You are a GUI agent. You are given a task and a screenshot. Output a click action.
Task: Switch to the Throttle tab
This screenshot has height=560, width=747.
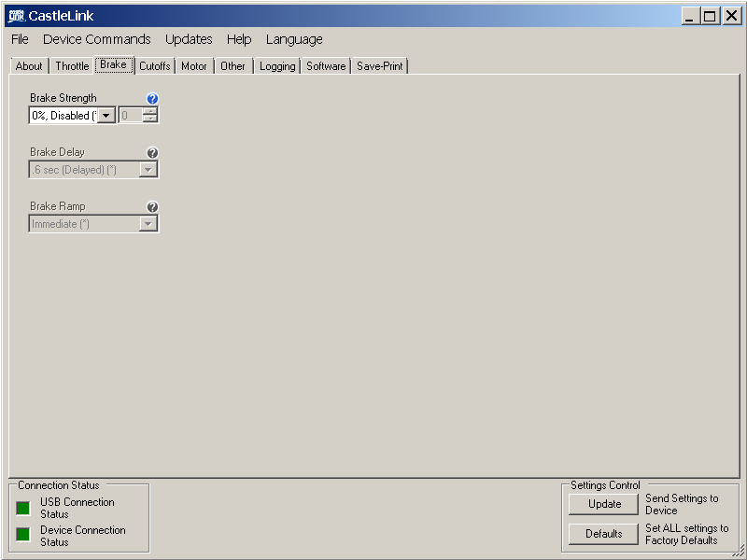72,66
